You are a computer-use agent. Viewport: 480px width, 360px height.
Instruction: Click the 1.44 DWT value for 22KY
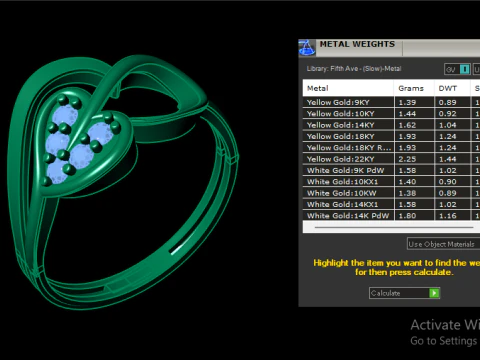(447, 159)
